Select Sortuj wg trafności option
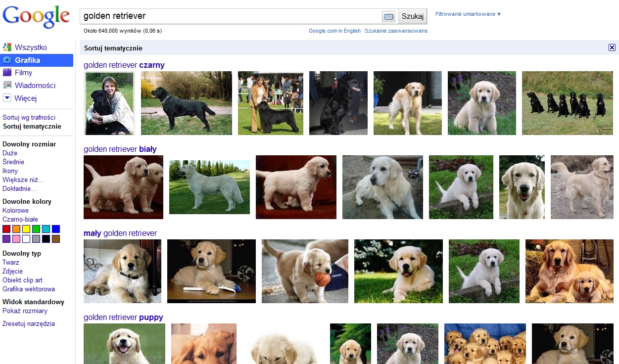The width and height of the screenshot is (619, 364). (x=29, y=117)
